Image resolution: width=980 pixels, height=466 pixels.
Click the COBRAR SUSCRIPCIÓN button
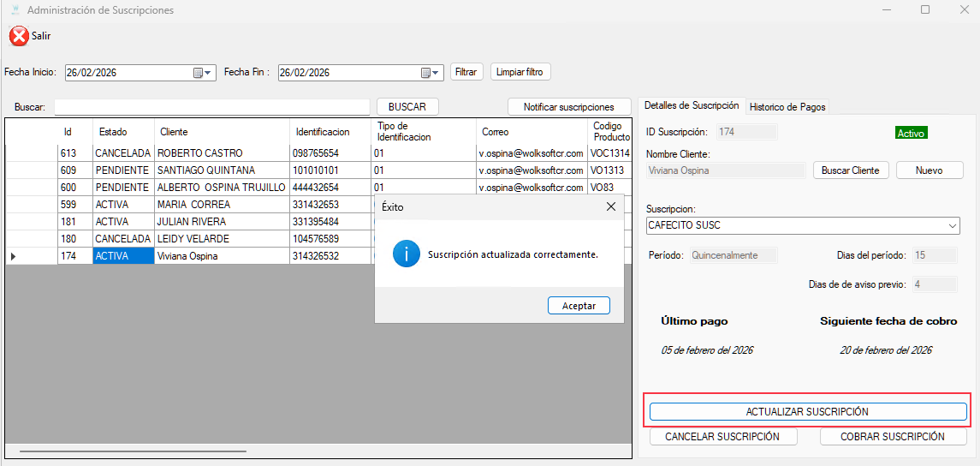pyautogui.click(x=892, y=437)
